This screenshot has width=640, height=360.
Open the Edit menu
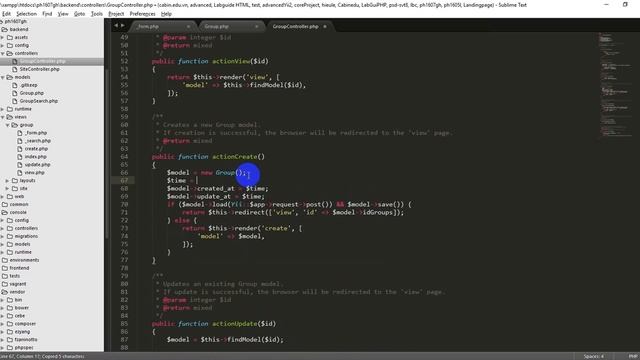click(6, 13)
